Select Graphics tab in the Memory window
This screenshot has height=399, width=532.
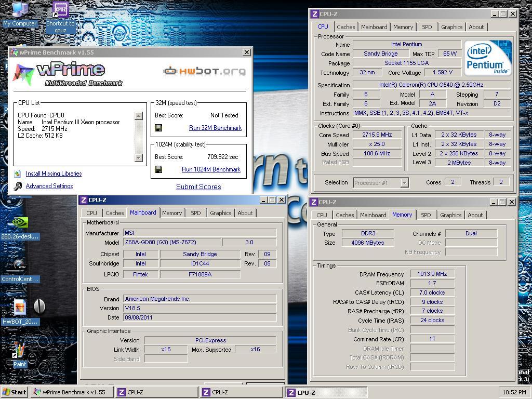point(450,215)
